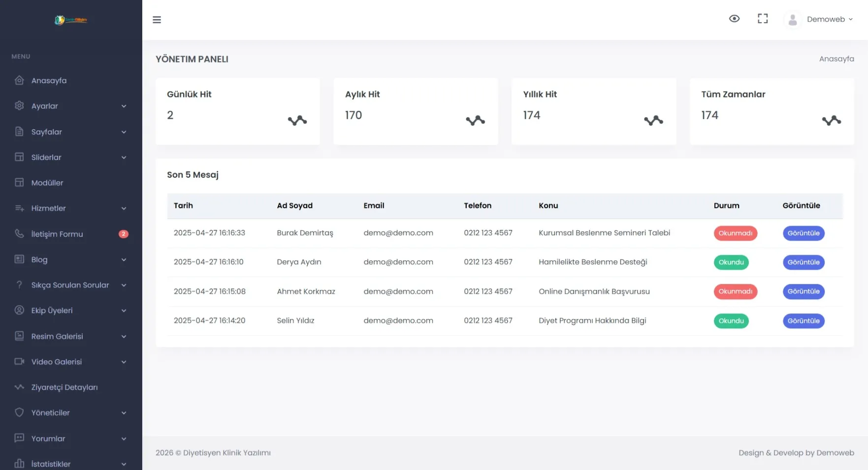Click the red unread badge on İletişim Formu

(x=124, y=234)
